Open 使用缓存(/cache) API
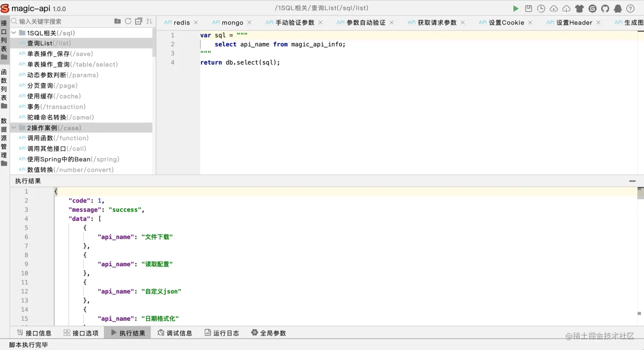Image resolution: width=644 pixels, height=350 pixels. 82,96
